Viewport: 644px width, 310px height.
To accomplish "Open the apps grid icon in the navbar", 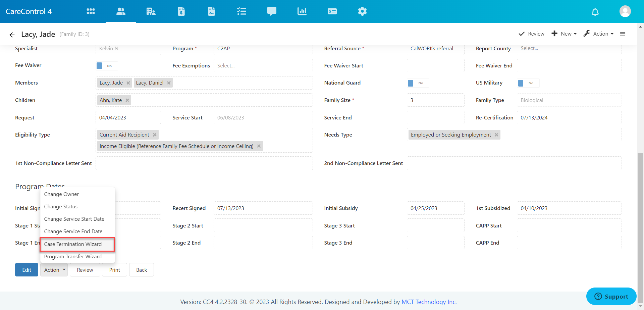I will (91, 11).
